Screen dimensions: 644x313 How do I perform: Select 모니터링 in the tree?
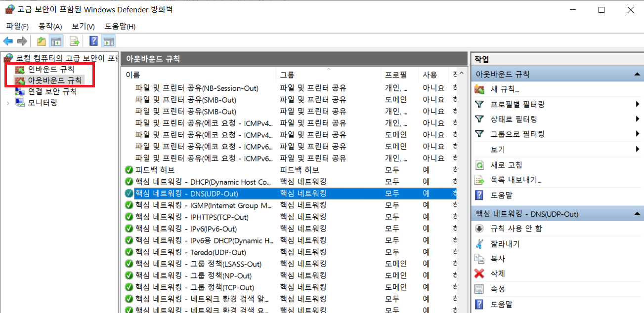(x=43, y=103)
